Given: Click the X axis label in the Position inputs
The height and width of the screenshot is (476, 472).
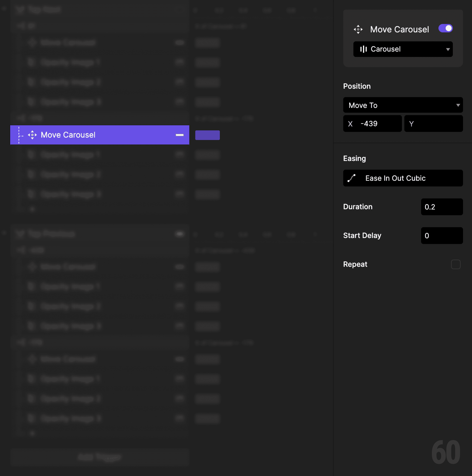Looking at the screenshot, I should (x=351, y=123).
